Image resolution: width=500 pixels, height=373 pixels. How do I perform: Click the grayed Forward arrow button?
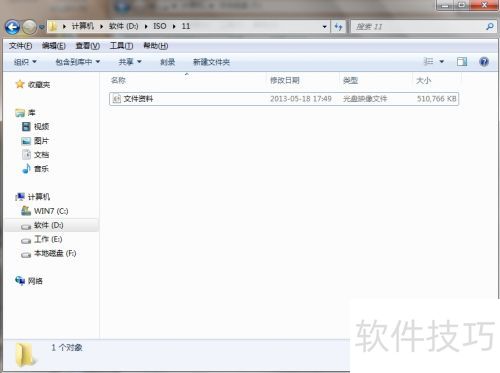29,27
